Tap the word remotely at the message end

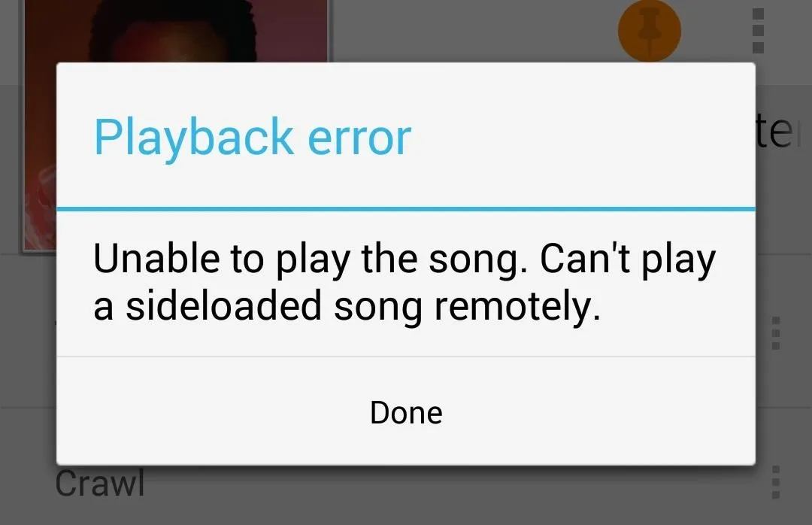pos(517,307)
